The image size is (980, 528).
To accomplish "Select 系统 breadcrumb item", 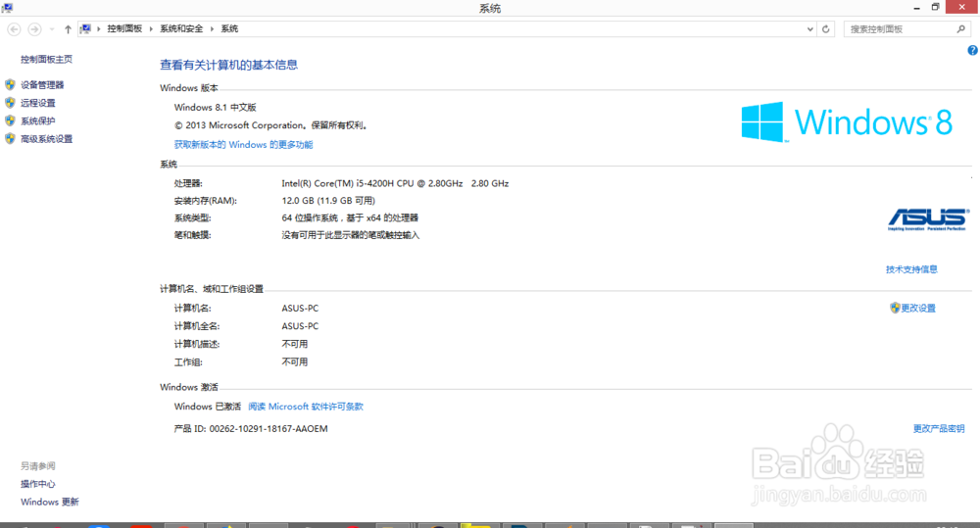I will tap(229, 28).
